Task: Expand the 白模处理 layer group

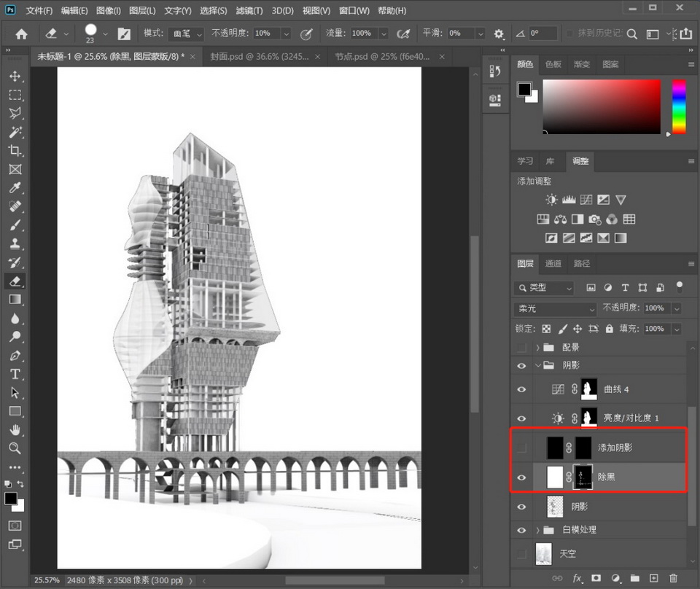Action: click(x=539, y=530)
